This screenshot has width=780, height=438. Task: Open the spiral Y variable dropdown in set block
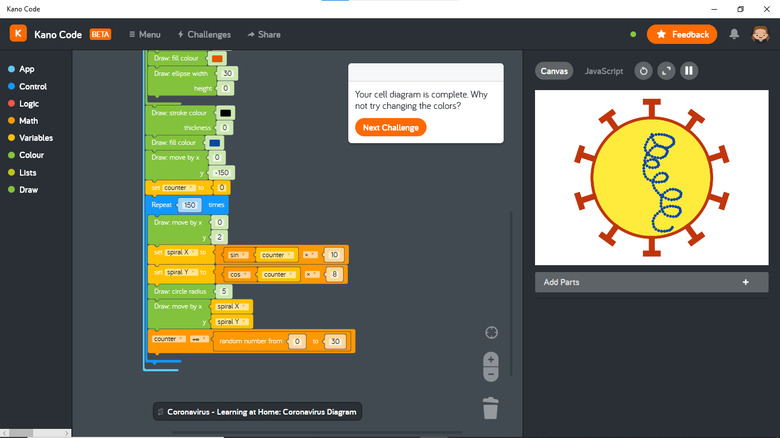pyautogui.click(x=181, y=272)
